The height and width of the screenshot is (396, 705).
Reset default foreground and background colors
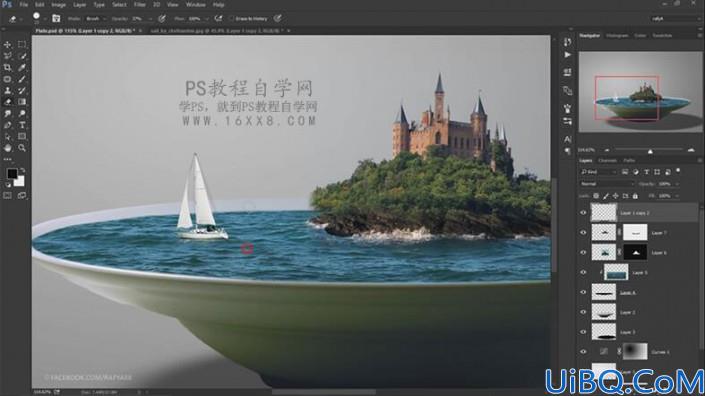[x=8, y=185]
